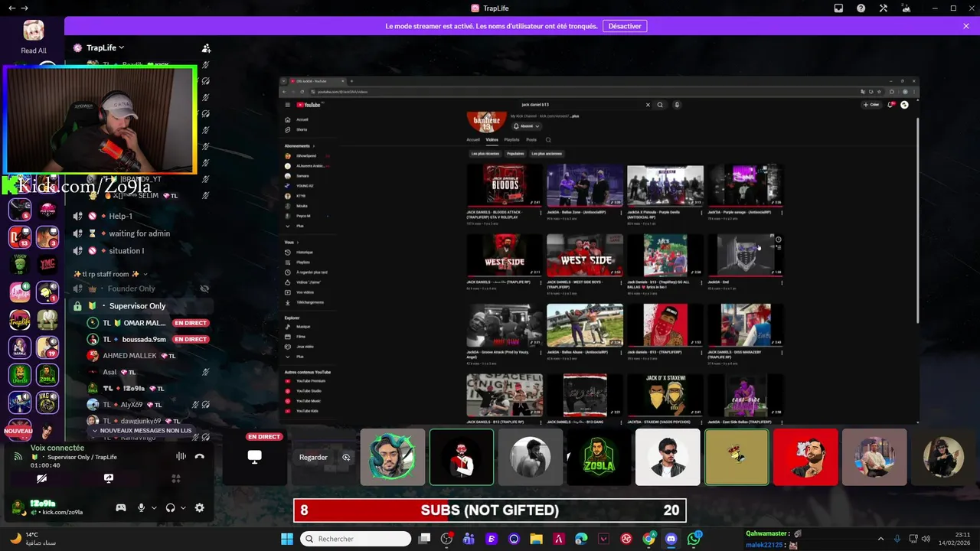980x551 pixels.
Task: Click Read All in server sidebar
Action: (34, 51)
